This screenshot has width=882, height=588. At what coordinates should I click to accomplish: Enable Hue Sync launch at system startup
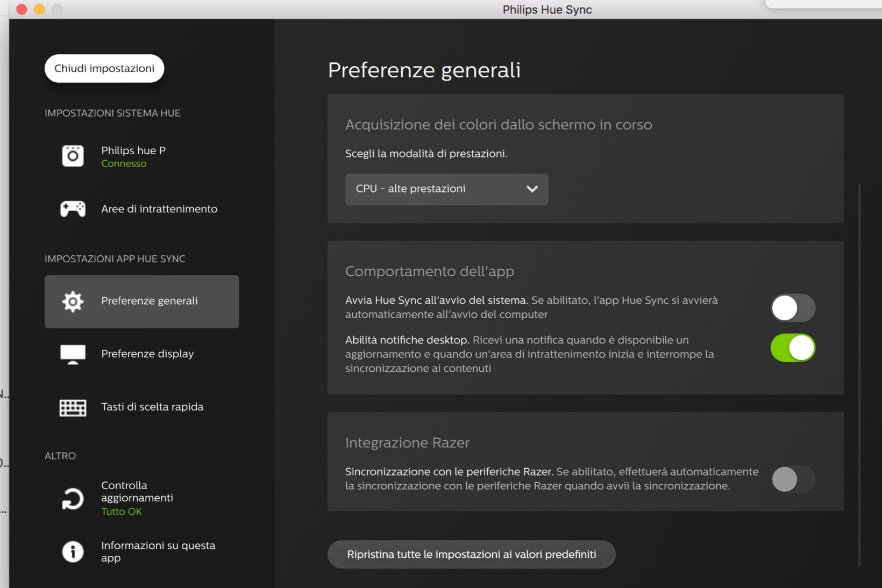coord(793,308)
